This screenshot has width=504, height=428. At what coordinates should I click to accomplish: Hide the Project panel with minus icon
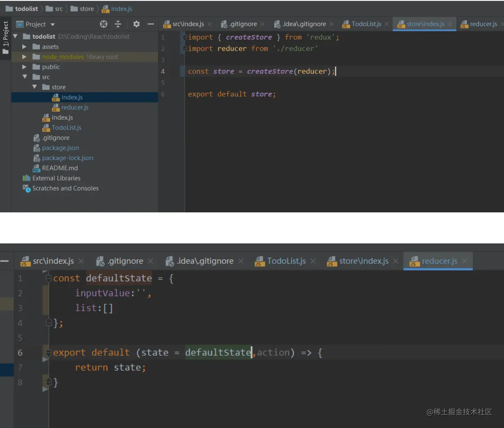[x=151, y=24]
